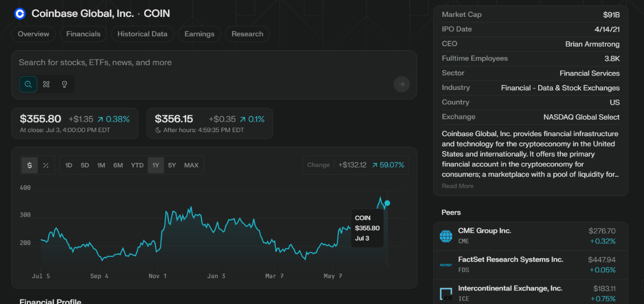The height and width of the screenshot is (304, 644).
Task: Click ICE price $183.11
Action: (605, 289)
